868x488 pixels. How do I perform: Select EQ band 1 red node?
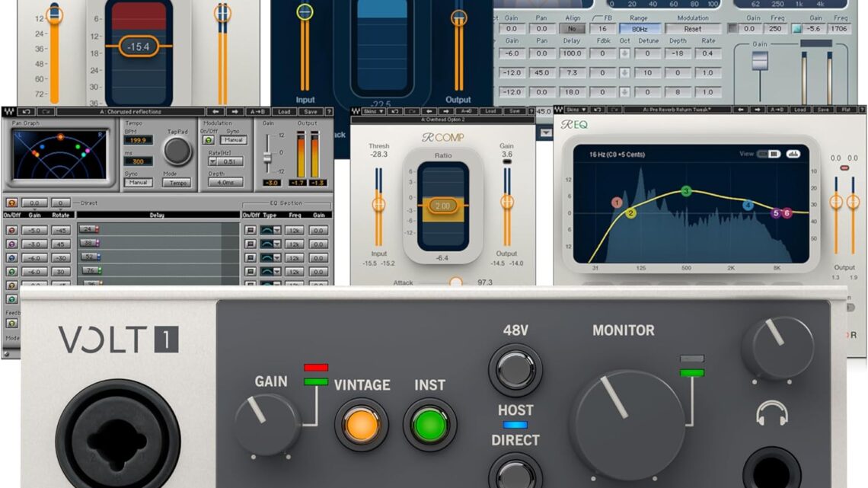(617, 203)
